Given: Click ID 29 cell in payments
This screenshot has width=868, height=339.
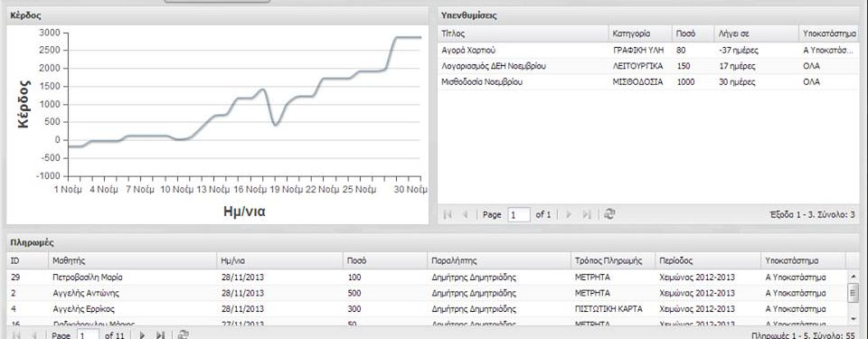Looking at the screenshot, I should pos(15,277).
